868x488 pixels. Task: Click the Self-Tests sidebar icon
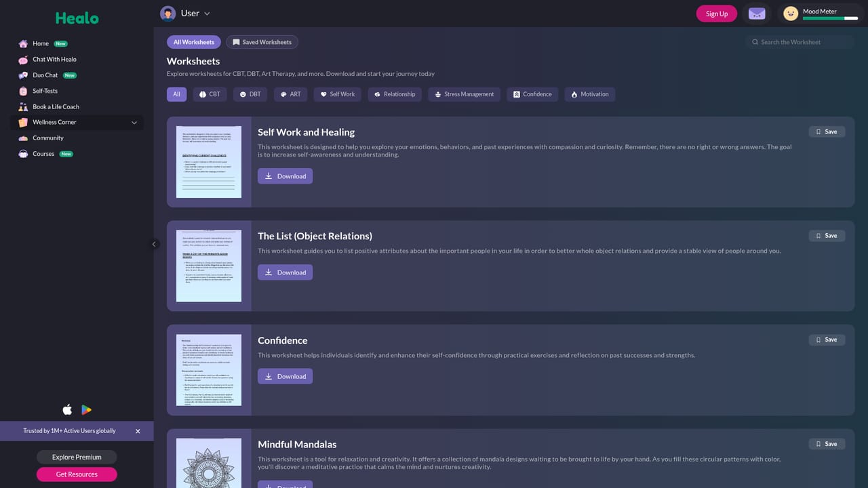(x=24, y=91)
